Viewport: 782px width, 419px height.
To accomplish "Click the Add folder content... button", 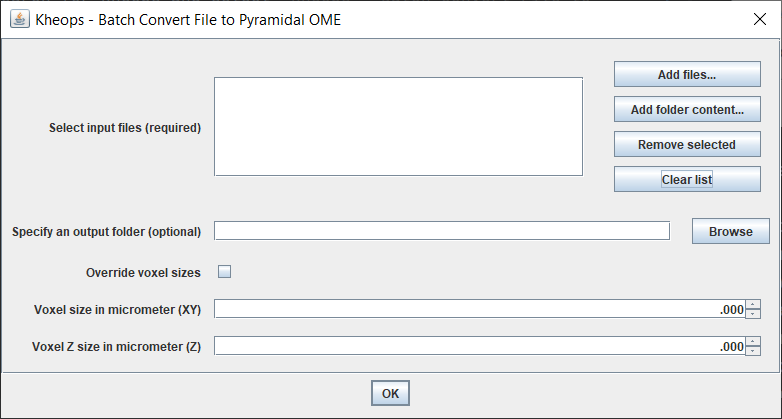I will tap(687, 109).
